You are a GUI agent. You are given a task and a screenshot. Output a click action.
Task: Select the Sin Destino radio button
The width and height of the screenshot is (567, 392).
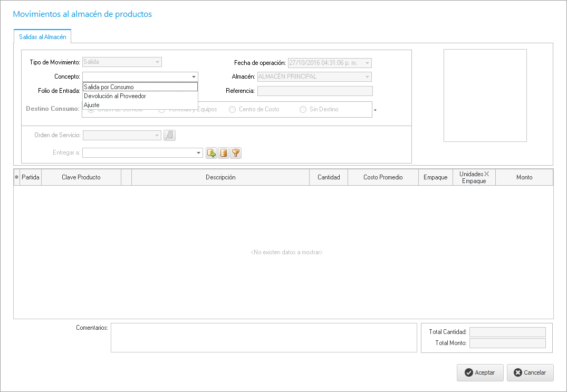[x=303, y=110]
